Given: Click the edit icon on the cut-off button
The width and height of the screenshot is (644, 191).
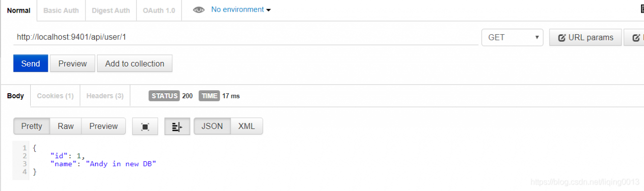Looking at the screenshot, I should click(636, 38).
